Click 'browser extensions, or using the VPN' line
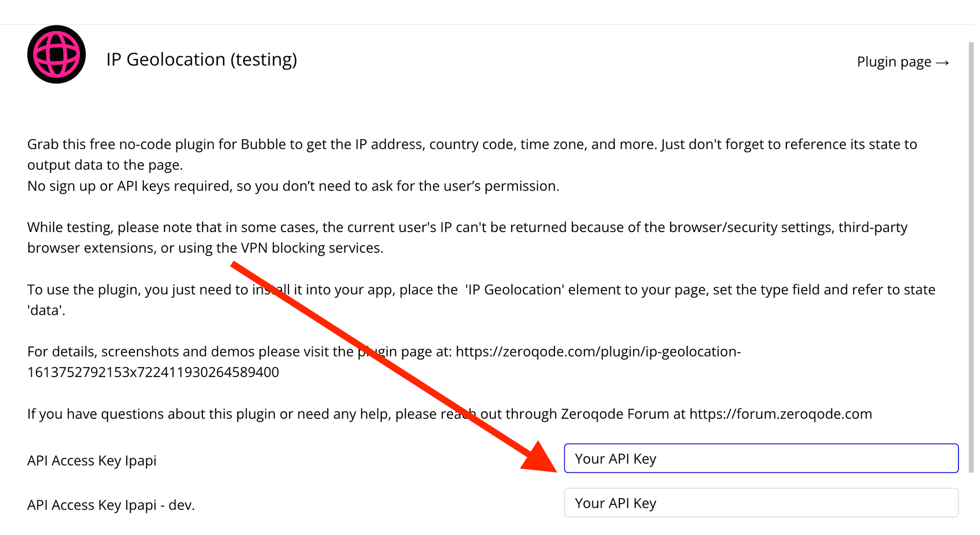 [205, 248]
